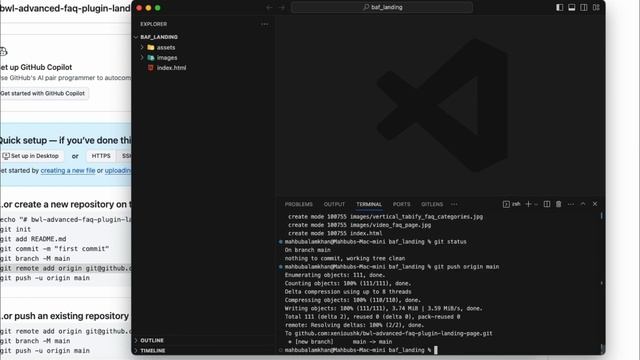Viewport: 640px width, 360px height.
Task: Go forward using the title bar arrow
Action: click(x=282, y=7)
